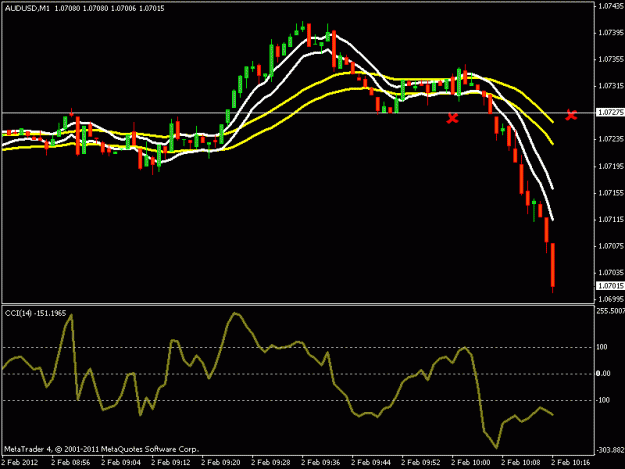Click the time axis label 2 Feb 09:12
The height and width of the screenshot is (469, 625).
(x=171, y=462)
